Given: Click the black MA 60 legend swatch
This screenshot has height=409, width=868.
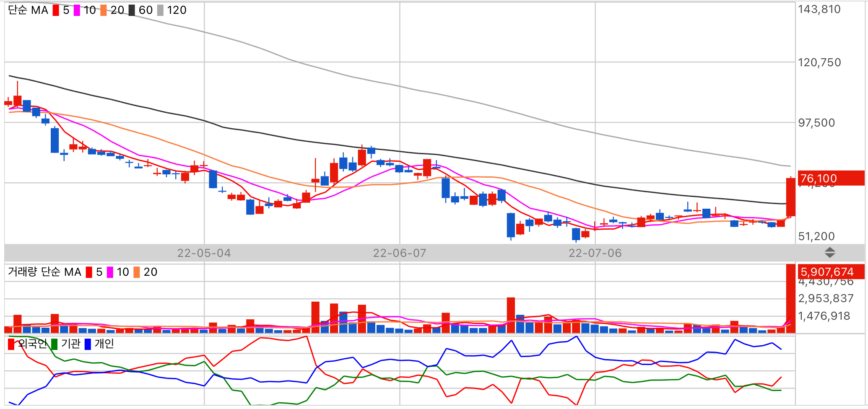Looking at the screenshot, I should pyautogui.click(x=132, y=10).
